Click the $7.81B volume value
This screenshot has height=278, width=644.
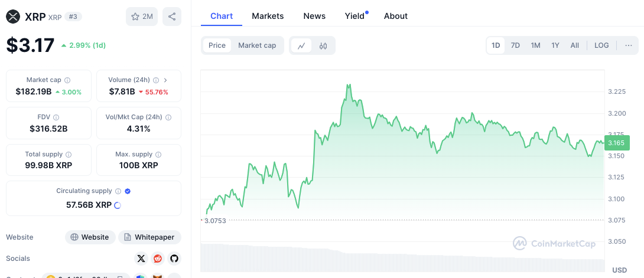pos(122,92)
